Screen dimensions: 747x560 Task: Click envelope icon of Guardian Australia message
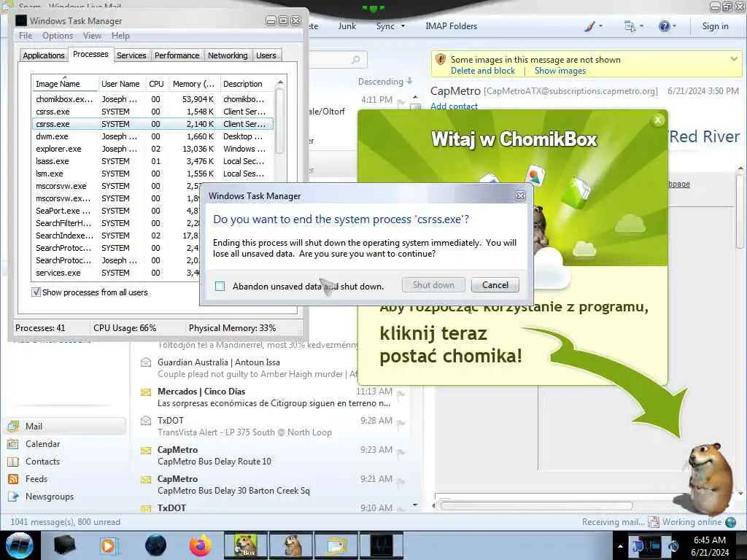[146, 363]
